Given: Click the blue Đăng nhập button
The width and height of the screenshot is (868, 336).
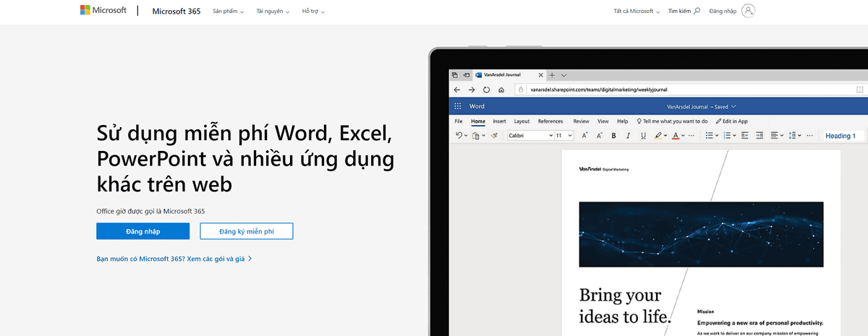Looking at the screenshot, I should [x=142, y=231].
